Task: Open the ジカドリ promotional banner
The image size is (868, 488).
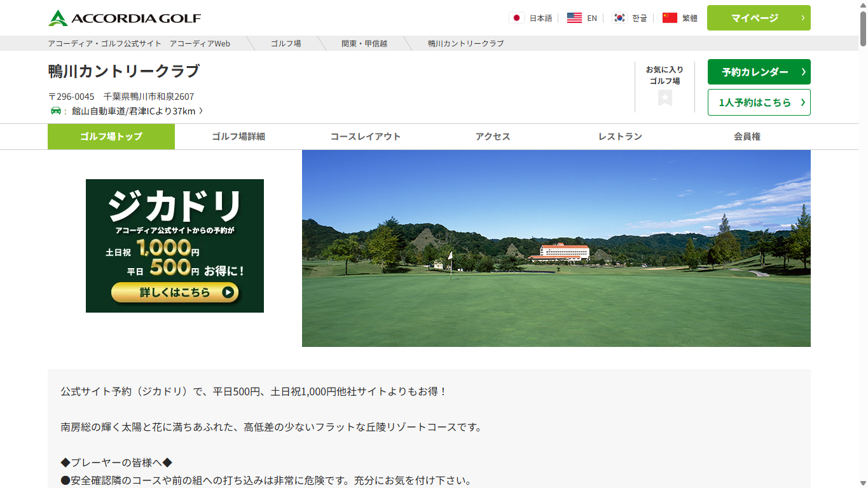Action: pos(175,246)
